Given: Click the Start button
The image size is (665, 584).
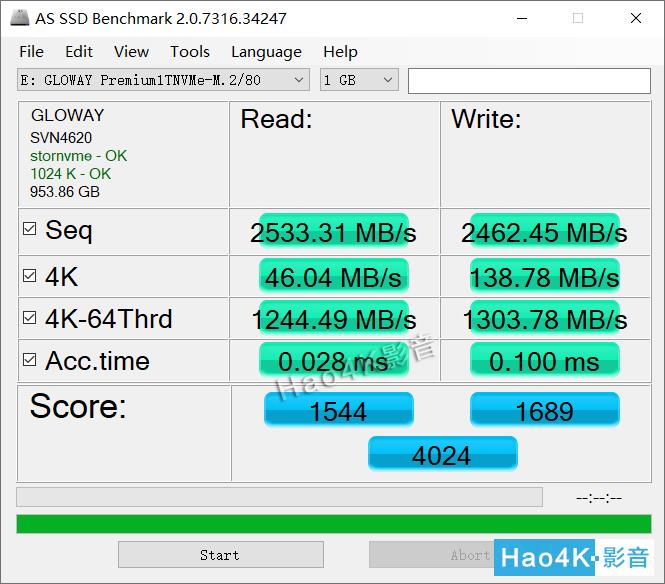Looking at the screenshot, I should click(x=221, y=554).
